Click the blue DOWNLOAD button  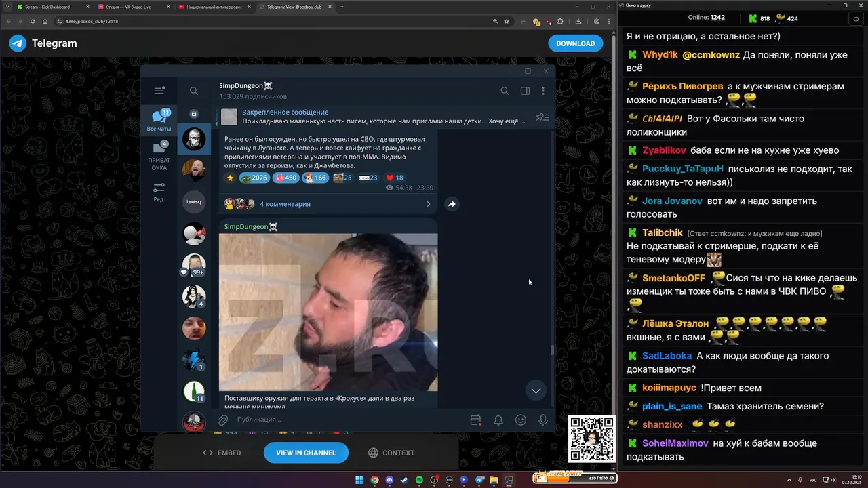click(x=576, y=43)
